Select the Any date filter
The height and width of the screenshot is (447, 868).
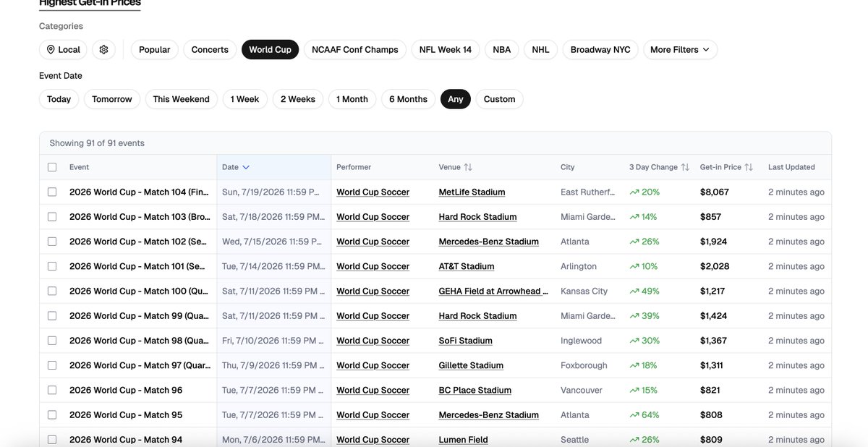point(456,99)
